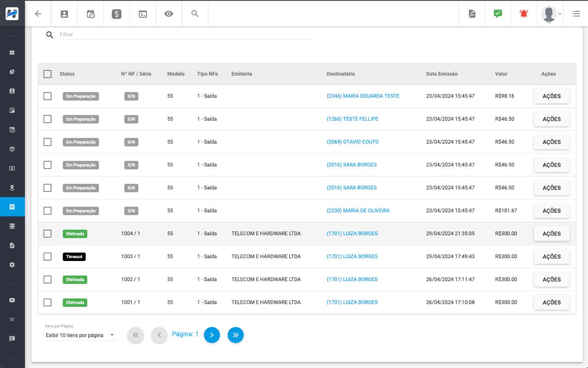The height and width of the screenshot is (368, 588).
Task: Open recipient (1266) TESTE FELLIPE link
Action: click(x=352, y=119)
